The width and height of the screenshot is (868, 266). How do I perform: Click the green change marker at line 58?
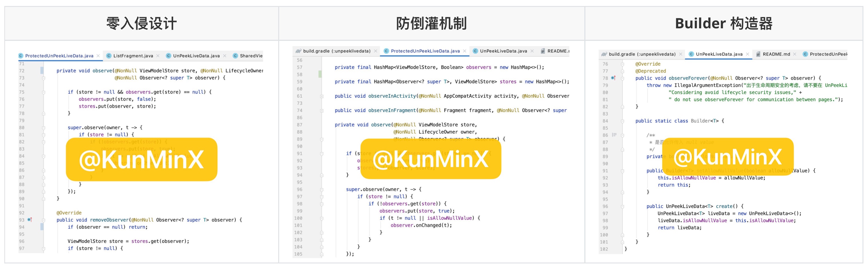tap(320, 74)
